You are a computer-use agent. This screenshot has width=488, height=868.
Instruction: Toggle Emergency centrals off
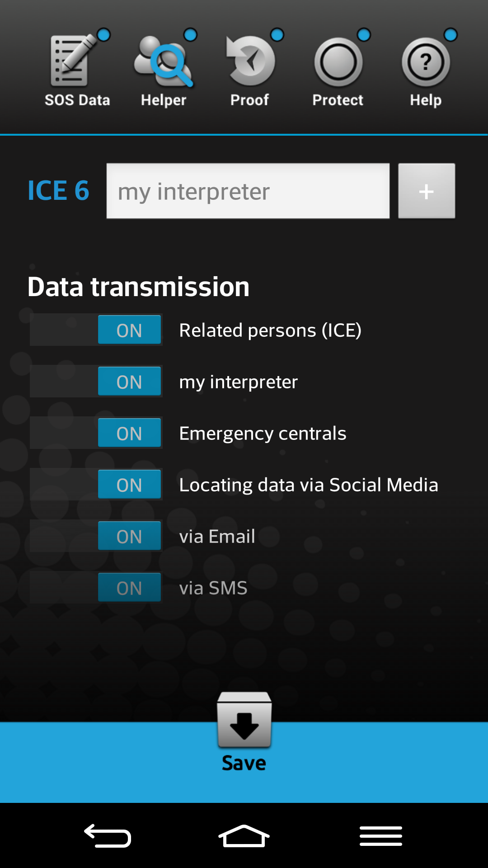[129, 433]
